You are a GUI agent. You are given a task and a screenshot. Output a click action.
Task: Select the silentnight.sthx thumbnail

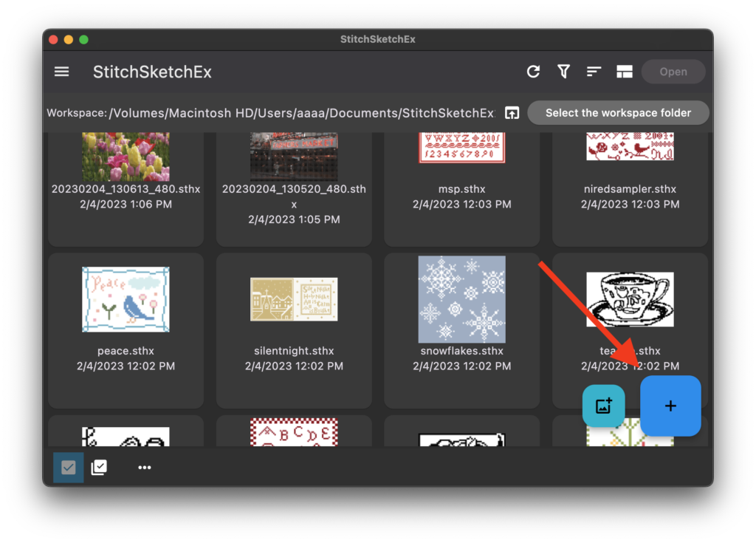coord(294,299)
